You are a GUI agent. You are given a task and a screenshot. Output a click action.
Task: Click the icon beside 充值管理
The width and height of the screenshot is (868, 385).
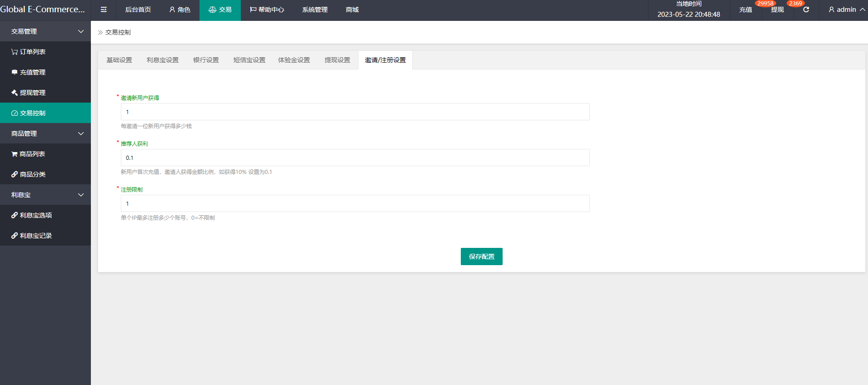click(15, 72)
